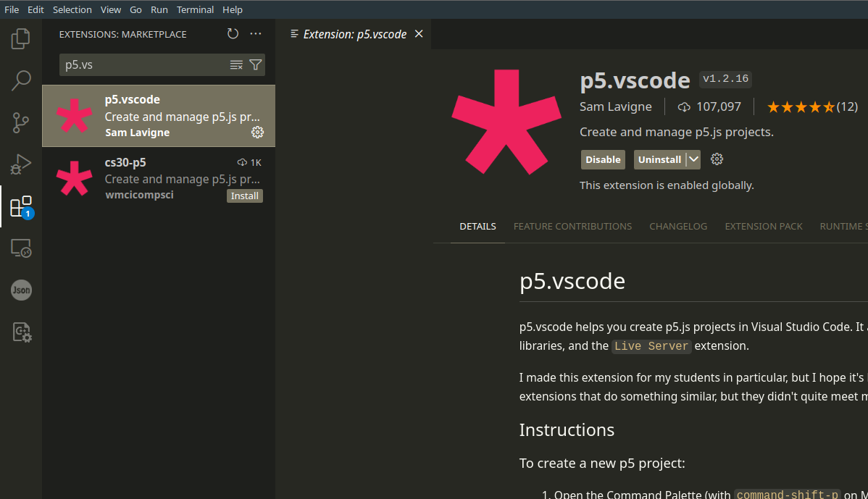Install the cs30-p5 extension
The height and width of the screenshot is (499, 868).
pos(245,196)
